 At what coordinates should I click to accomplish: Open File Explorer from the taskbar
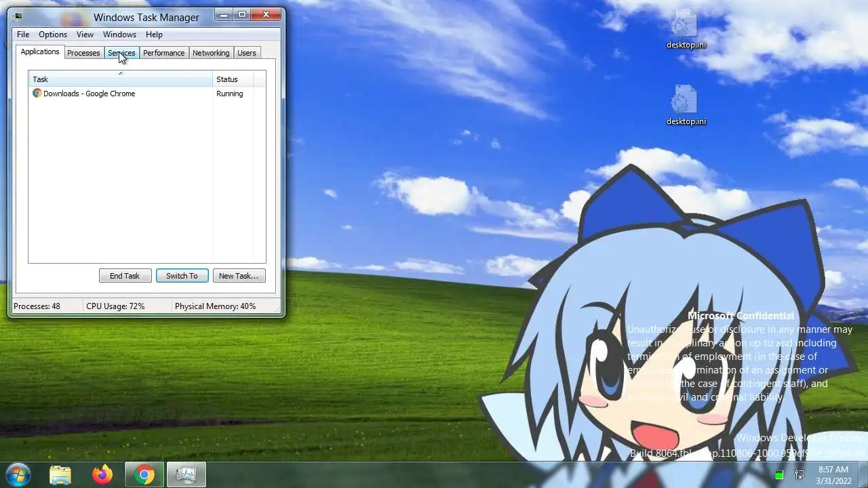(x=60, y=474)
